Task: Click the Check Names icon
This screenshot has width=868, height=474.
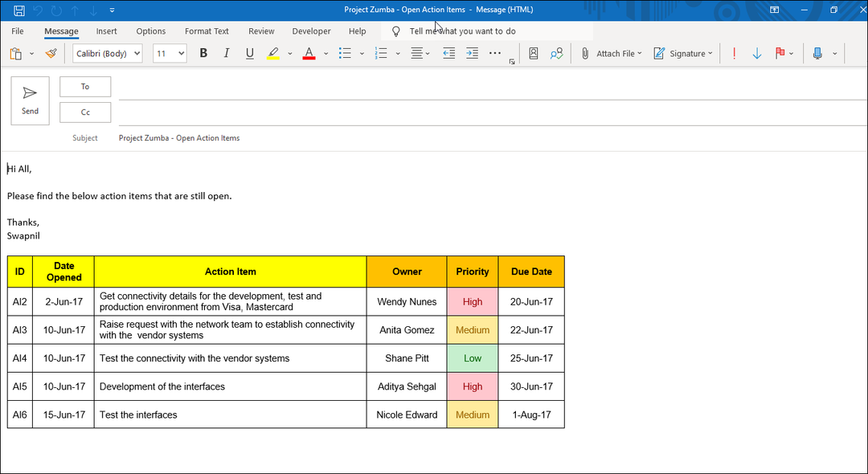Action: (556, 54)
